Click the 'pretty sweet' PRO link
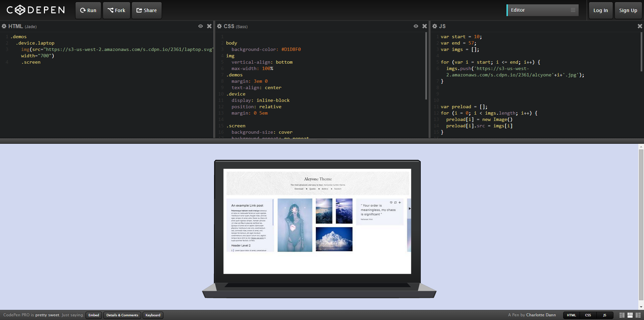 (x=47, y=315)
